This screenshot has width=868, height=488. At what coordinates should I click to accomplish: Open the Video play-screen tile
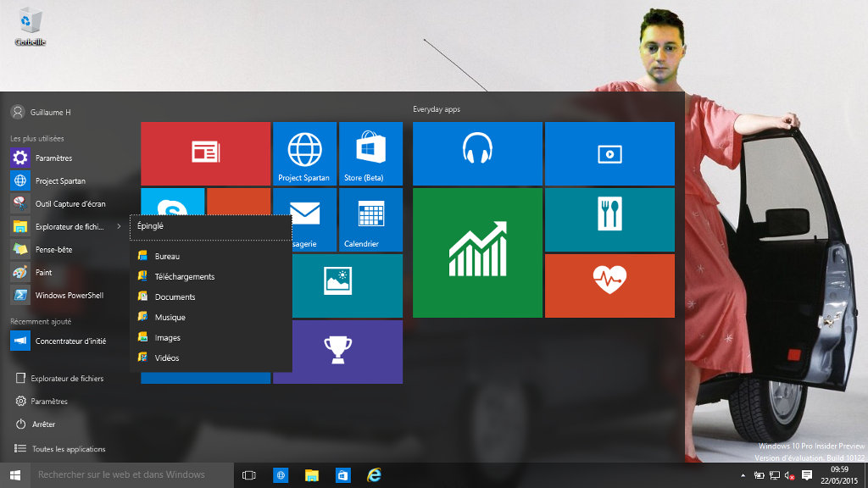click(609, 154)
